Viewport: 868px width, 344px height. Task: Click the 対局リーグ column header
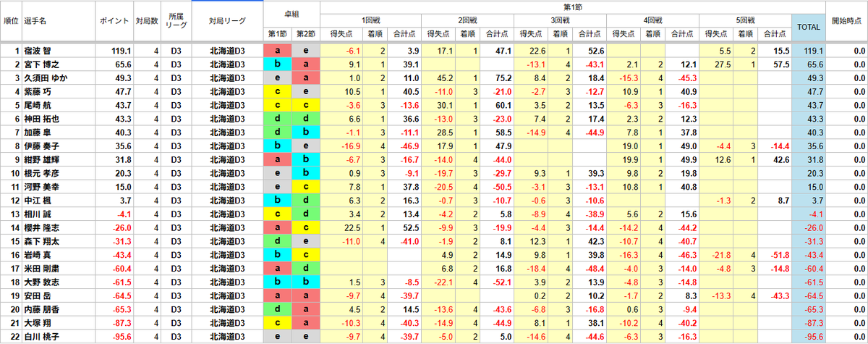coord(227,22)
